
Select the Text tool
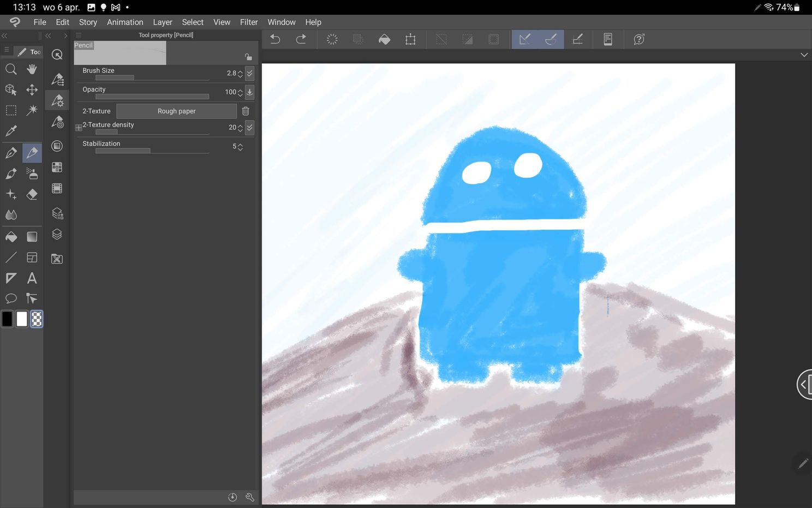(32, 278)
